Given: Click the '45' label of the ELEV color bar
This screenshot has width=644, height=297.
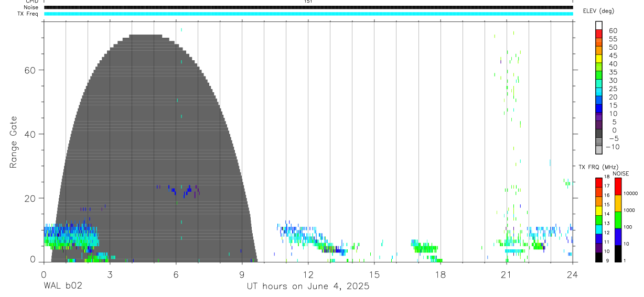Looking at the screenshot, I should (613, 56).
